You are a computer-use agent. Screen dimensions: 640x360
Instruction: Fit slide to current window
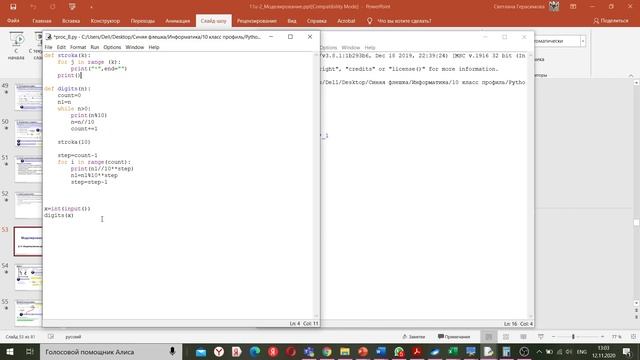633,337
